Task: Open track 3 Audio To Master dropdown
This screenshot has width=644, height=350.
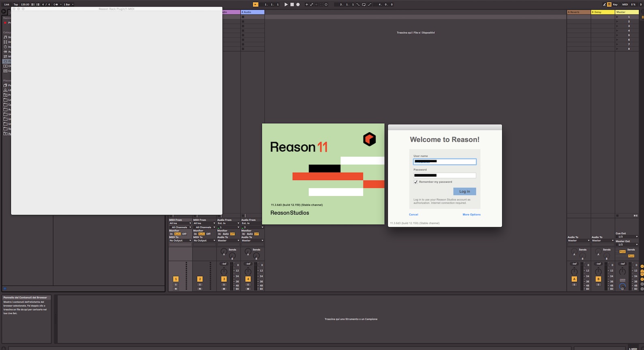Action: 228,240
